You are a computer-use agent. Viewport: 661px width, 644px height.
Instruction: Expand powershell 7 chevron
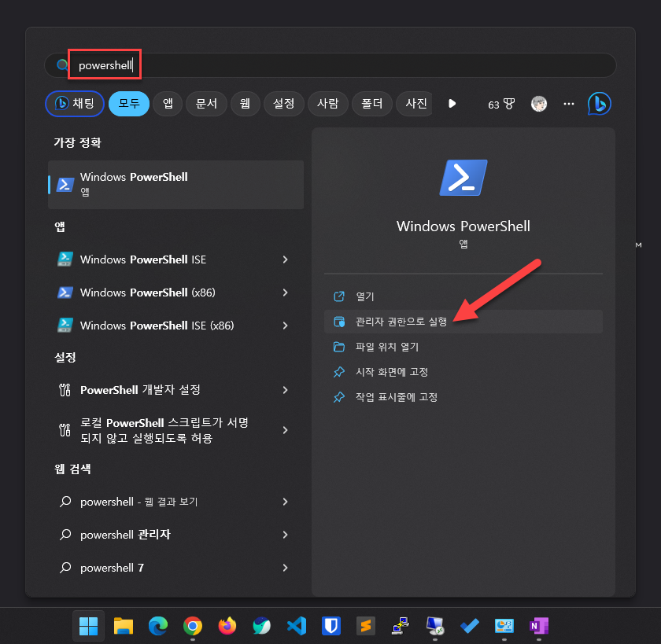click(286, 568)
